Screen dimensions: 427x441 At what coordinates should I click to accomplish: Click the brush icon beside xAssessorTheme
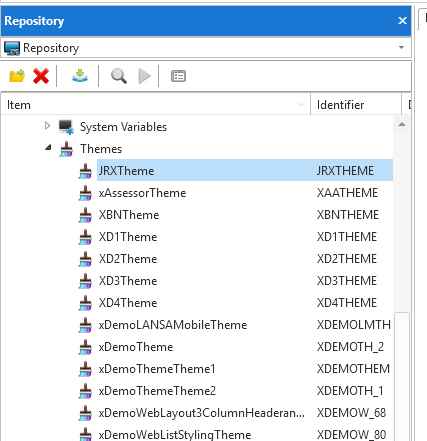85,193
